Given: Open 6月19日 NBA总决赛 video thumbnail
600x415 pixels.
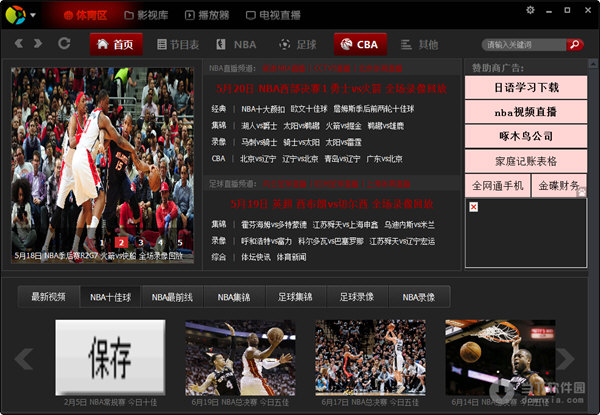Looking at the screenshot, I should [x=240, y=358].
